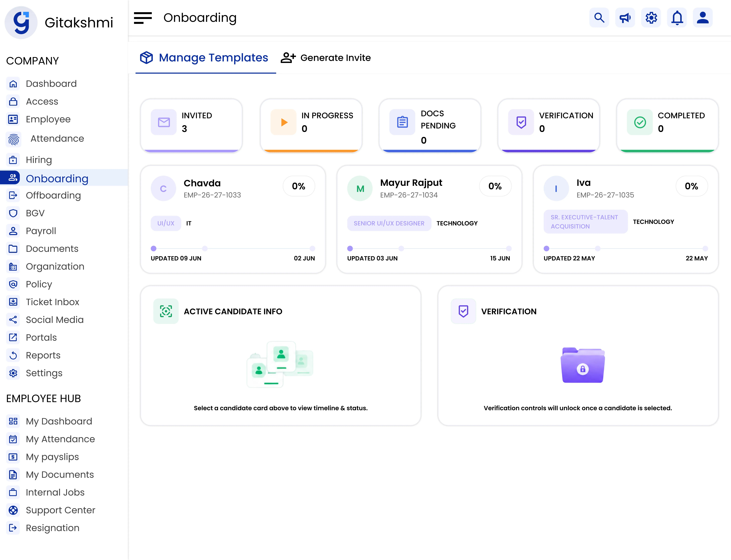
Task: Open Mayur Rajput candidate card
Action: (429, 219)
